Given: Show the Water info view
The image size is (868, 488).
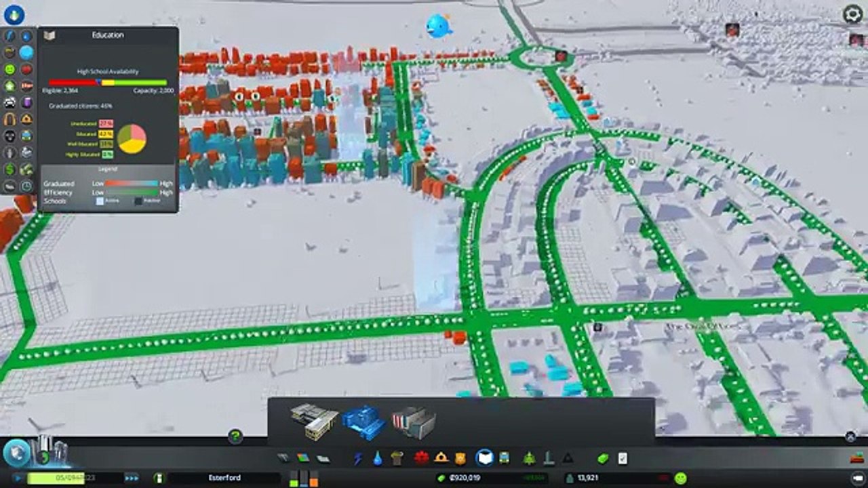Looking at the screenshot, I should pos(26,36).
